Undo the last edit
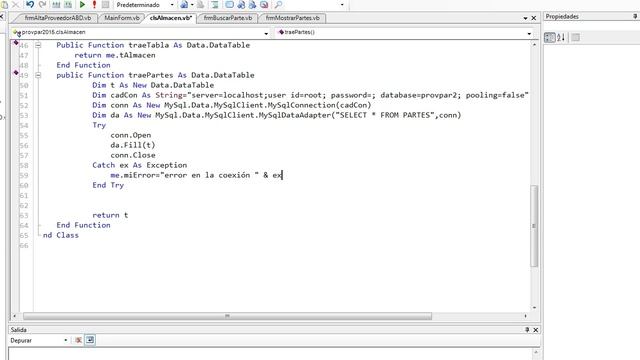This screenshot has height=360, width=640. click(30, 4)
